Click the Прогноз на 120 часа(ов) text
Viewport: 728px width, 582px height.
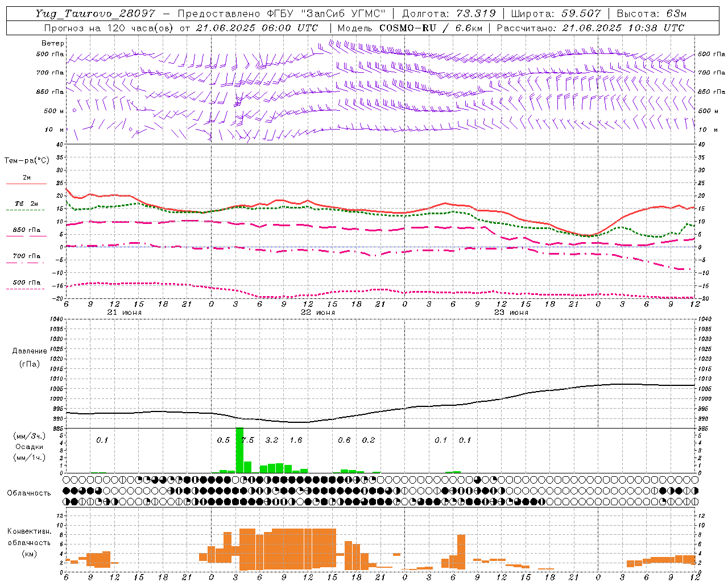tap(109, 28)
